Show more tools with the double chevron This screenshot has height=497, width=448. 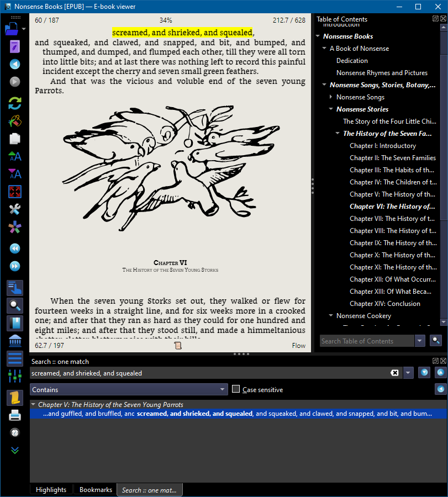point(14,450)
